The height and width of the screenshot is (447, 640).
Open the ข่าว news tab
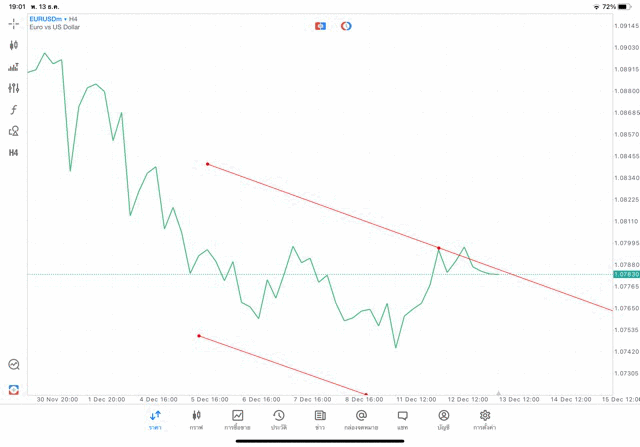click(x=319, y=420)
